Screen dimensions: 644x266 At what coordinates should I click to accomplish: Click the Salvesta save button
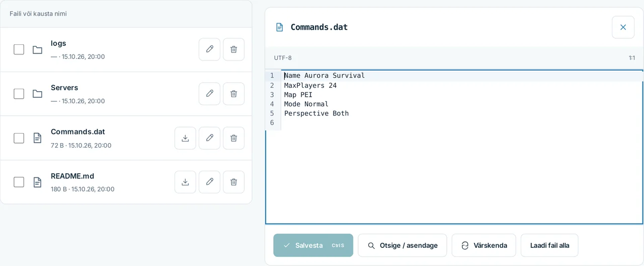point(313,245)
